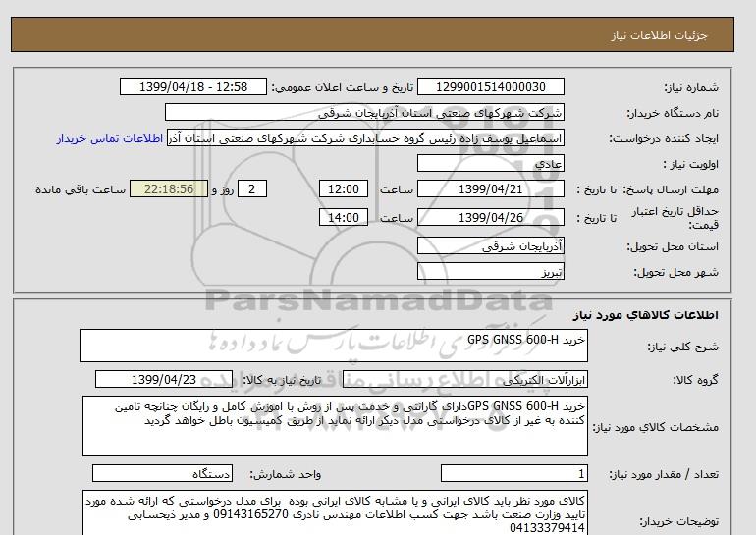Click the request creator field
This screenshot has width=756, height=535.
pos(365,137)
